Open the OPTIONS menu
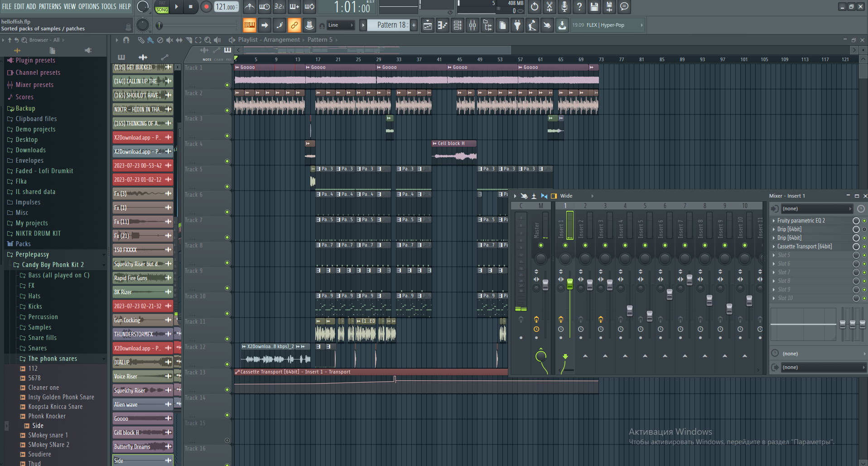This screenshot has height=466, width=868. [x=89, y=6]
